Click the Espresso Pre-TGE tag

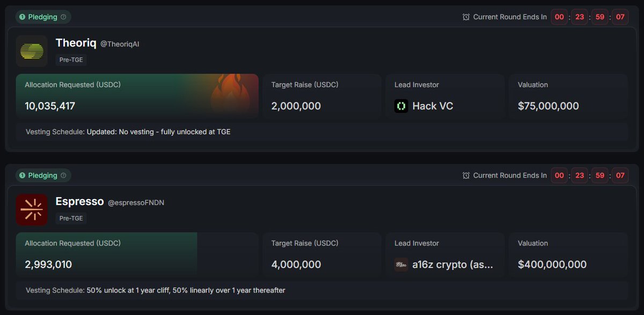[71, 218]
